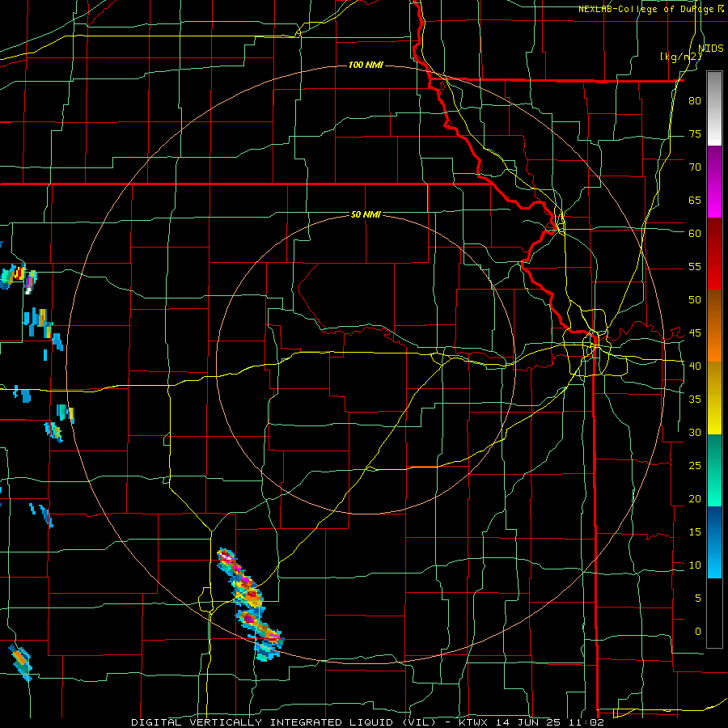The image size is (728, 728).
Task: Click the 45 tick label on the color scale
Action: pyautogui.click(x=695, y=333)
